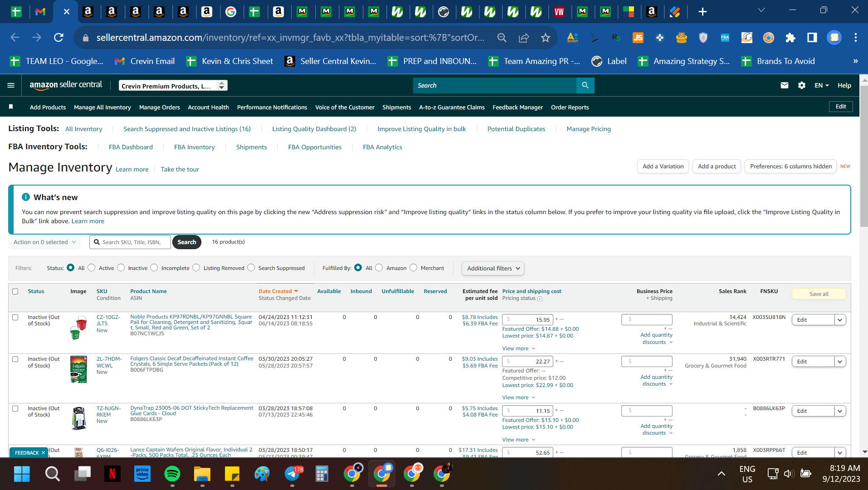Click the What's new info icon
868x490 pixels.
[x=26, y=197]
